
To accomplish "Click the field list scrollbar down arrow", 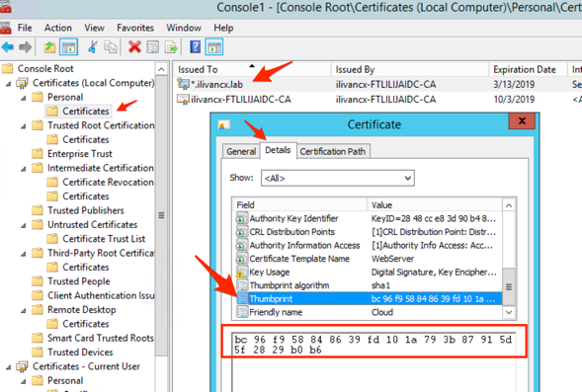I will click(x=509, y=312).
